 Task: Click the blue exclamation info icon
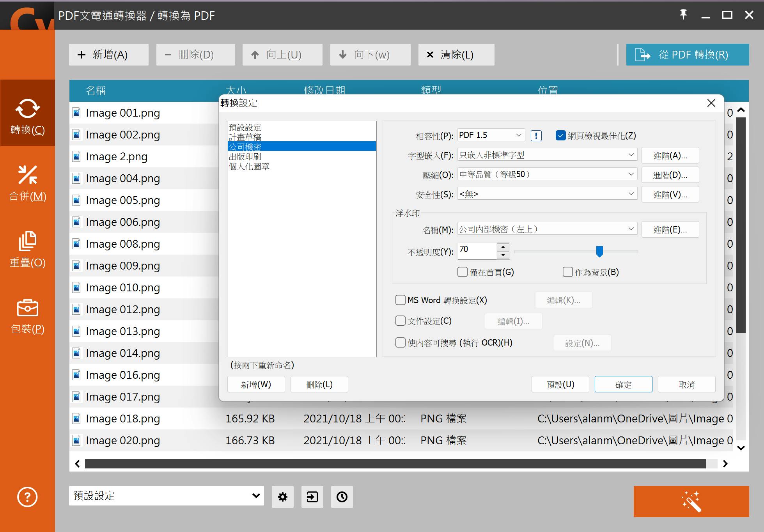(536, 136)
